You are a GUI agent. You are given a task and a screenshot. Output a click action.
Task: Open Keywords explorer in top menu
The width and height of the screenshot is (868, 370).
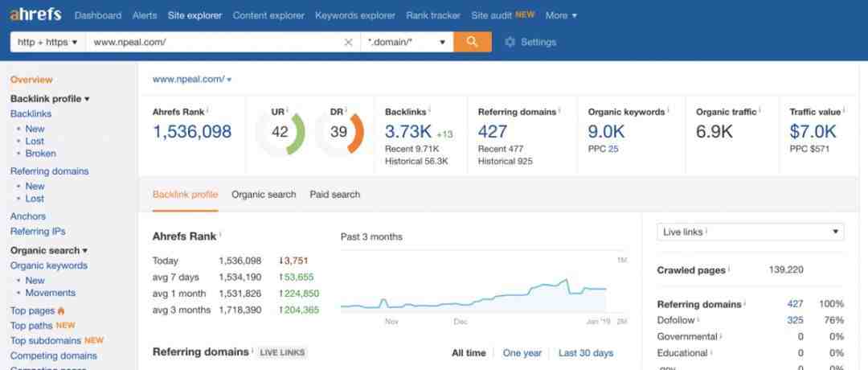(355, 15)
